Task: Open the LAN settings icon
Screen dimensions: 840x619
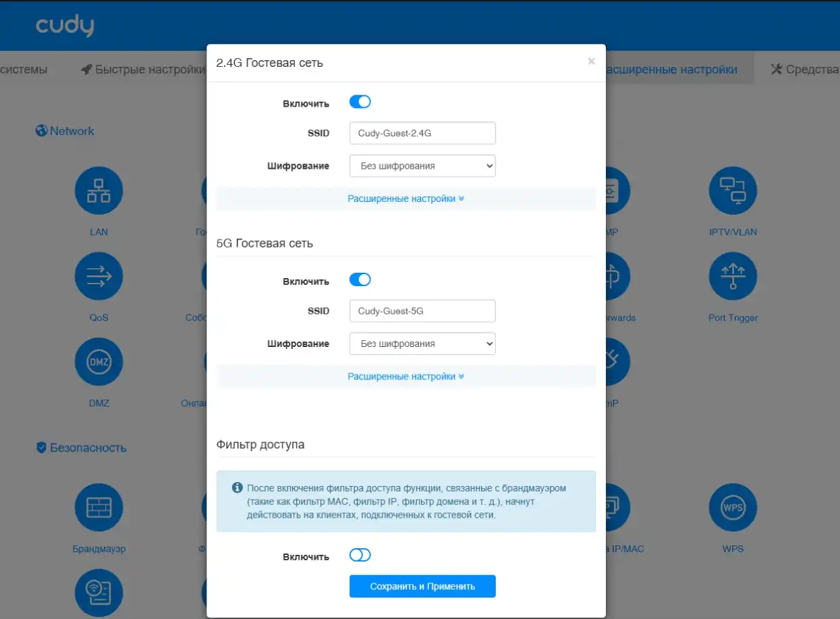Action: point(99,191)
